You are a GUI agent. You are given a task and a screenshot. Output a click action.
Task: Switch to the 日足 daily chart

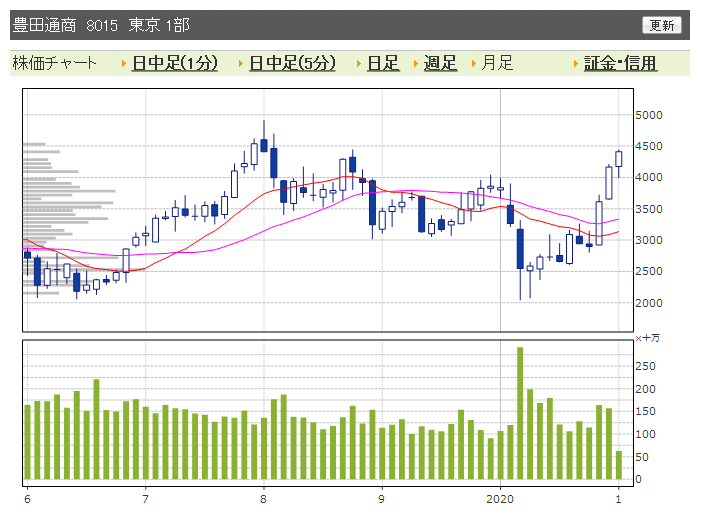(x=383, y=63)
